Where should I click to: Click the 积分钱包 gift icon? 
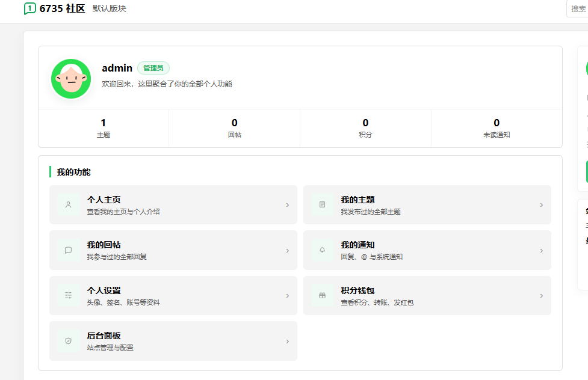322,295
